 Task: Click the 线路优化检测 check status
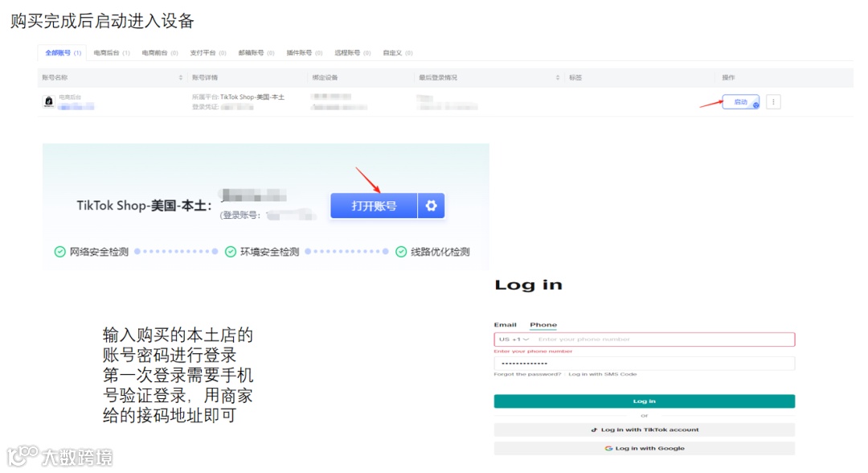[432, 252]
